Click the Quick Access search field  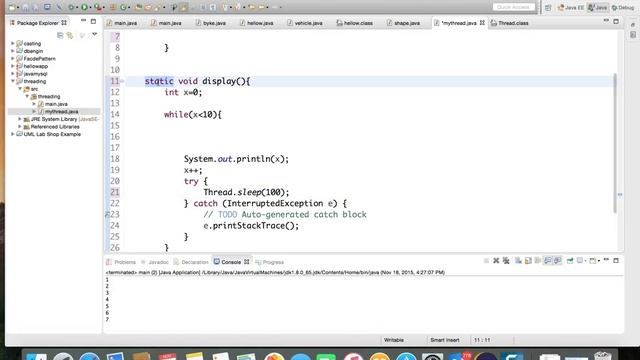(513, 7)
